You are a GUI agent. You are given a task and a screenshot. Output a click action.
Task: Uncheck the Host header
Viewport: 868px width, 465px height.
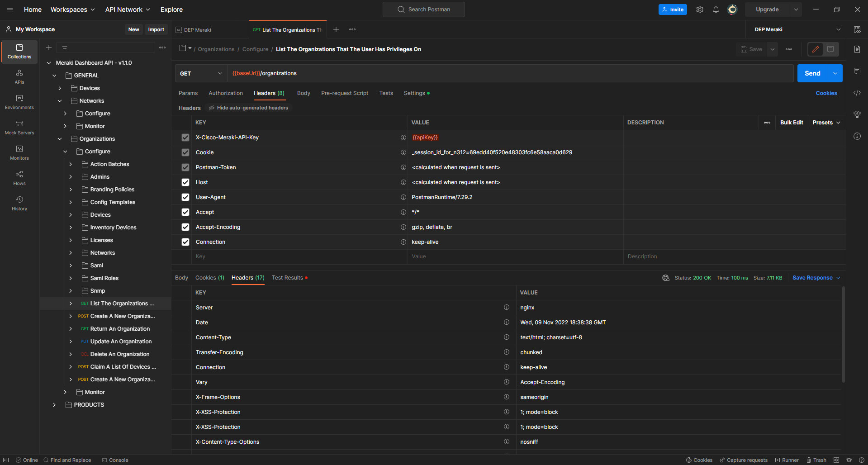[185, 182]
